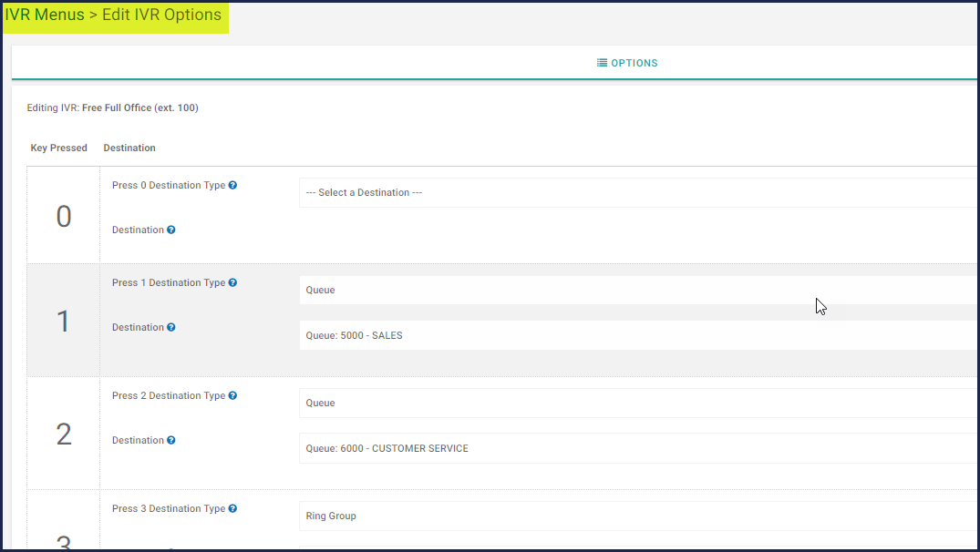This screenshot has height=552, width=980.
Task: Click 'Press 1 Destination Type' label
Action: pos(169,283)
